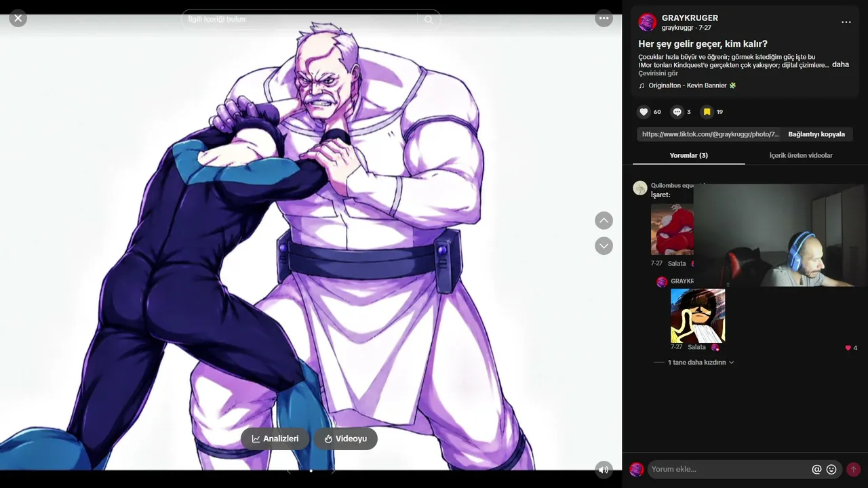Click the post title 'Her şey gelir geçer, kim kalır?'
Viewport: 868px width, 488px height.
click(x=703, y=44)
